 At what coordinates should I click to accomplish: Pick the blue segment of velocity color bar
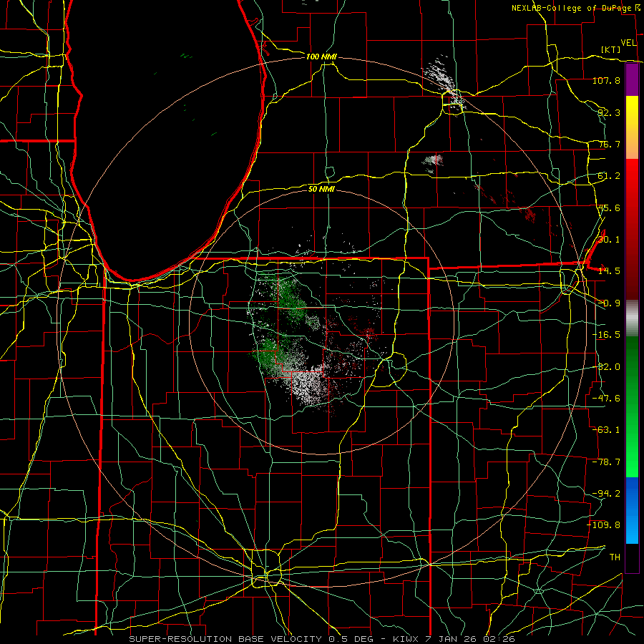pyautogui.click(x=632, y=510)
